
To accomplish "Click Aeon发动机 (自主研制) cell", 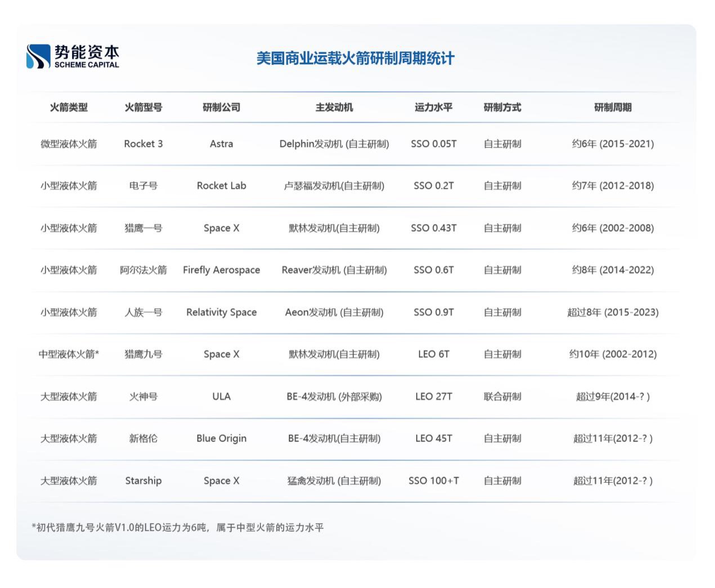I will 334,312.
